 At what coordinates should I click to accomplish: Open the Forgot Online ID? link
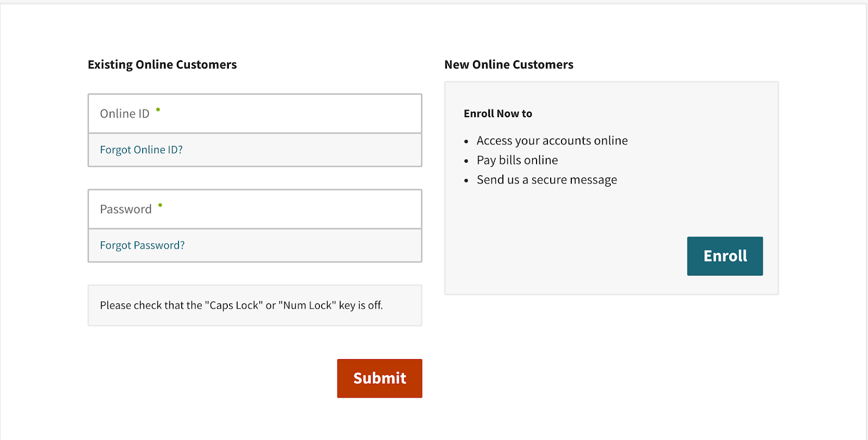point(141,150)
